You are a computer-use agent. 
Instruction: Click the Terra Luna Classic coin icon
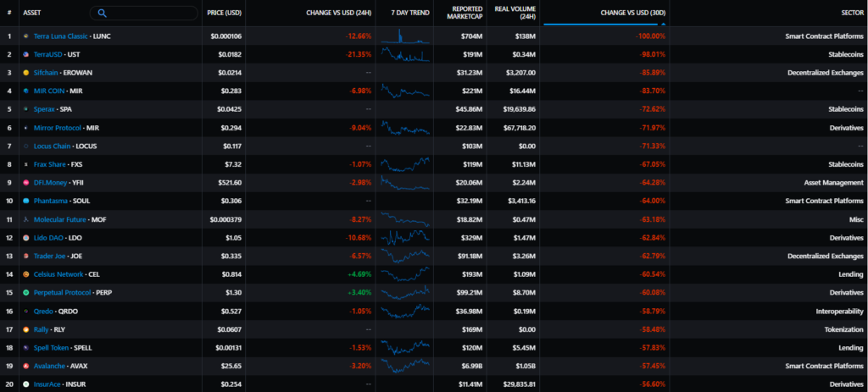[x=26, y=36]
